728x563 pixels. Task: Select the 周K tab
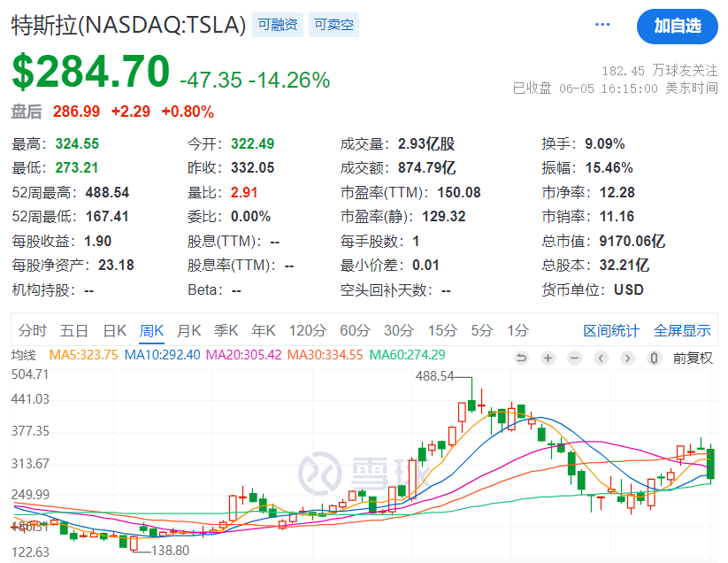click(x=151, y=331)
